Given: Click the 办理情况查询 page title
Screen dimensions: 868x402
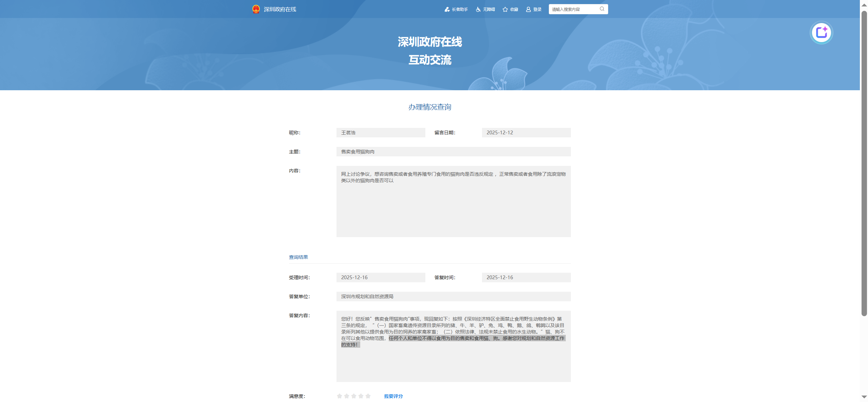Looking at the screenshot, I should (430, 107).
